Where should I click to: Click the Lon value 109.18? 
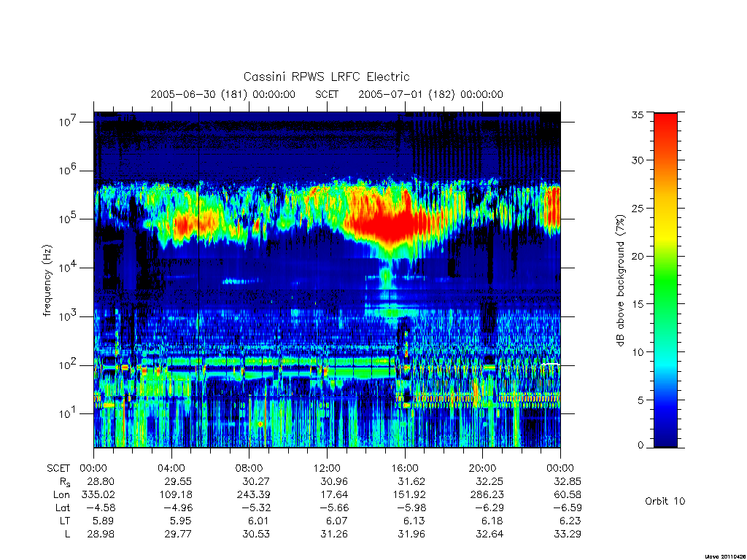point(176,495)
